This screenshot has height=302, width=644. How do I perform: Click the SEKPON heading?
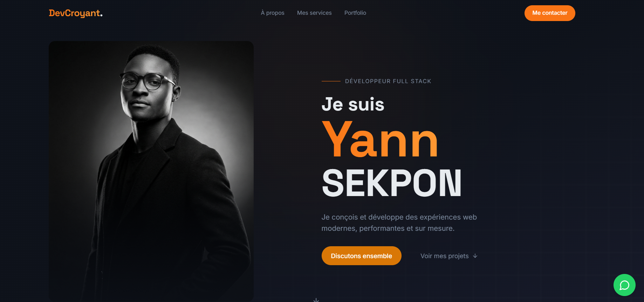point(391,183)
